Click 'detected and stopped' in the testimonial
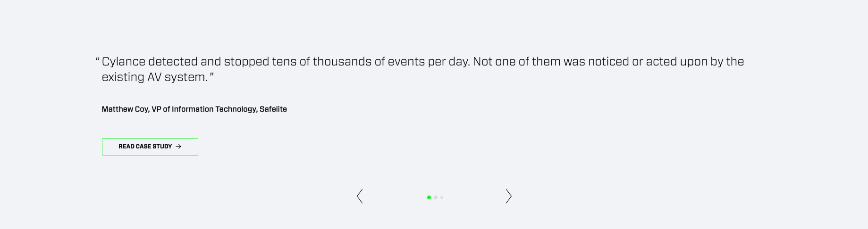Viewport: 868px width, 229px height. (208, 62)
